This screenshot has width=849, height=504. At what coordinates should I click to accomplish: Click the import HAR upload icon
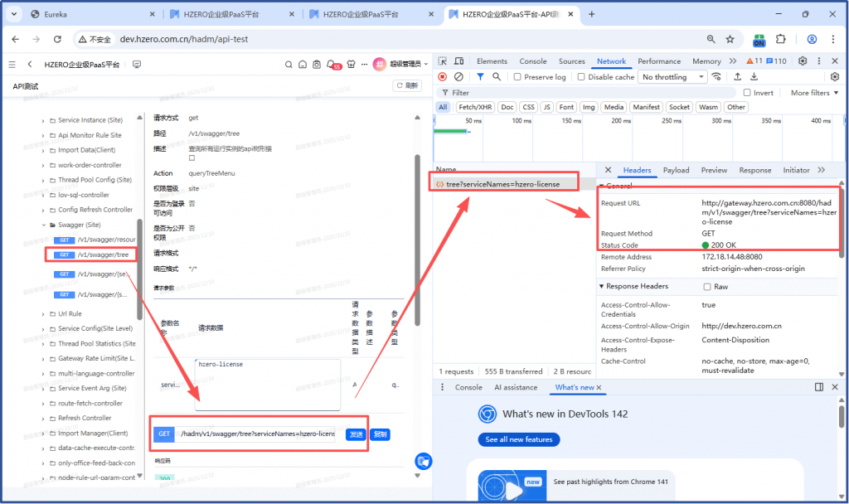pyautogui.click(x=736, y=77)
